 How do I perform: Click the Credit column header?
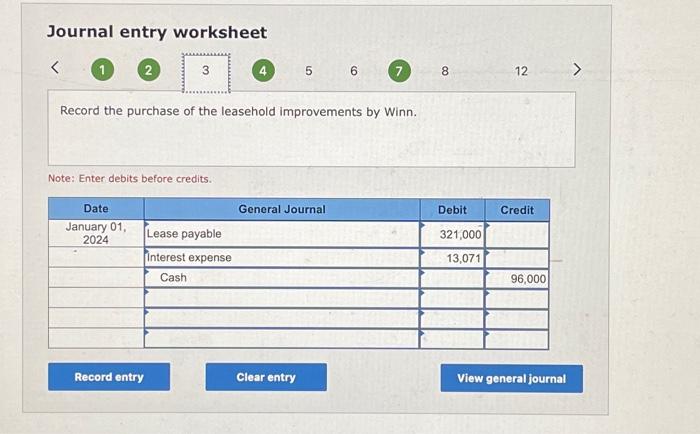pyautogui.click(x=517, y=210)
